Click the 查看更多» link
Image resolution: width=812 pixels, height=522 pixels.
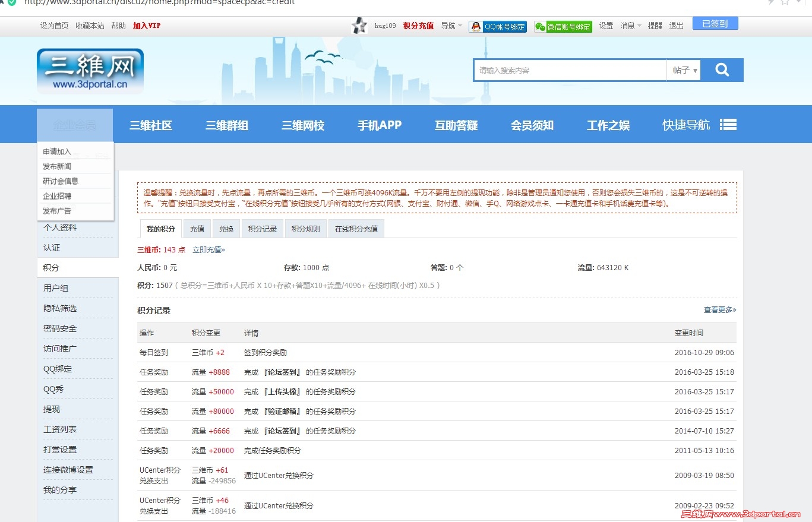pyautogui.click(x=720, y=310)
